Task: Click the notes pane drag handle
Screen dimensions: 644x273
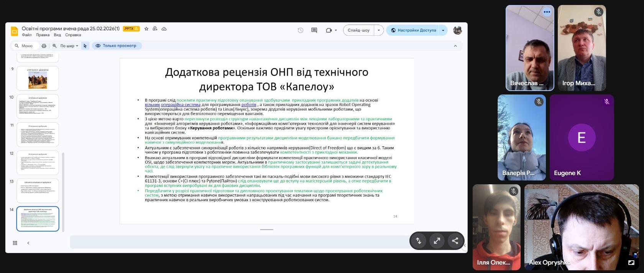Action: tap(267, 230)
